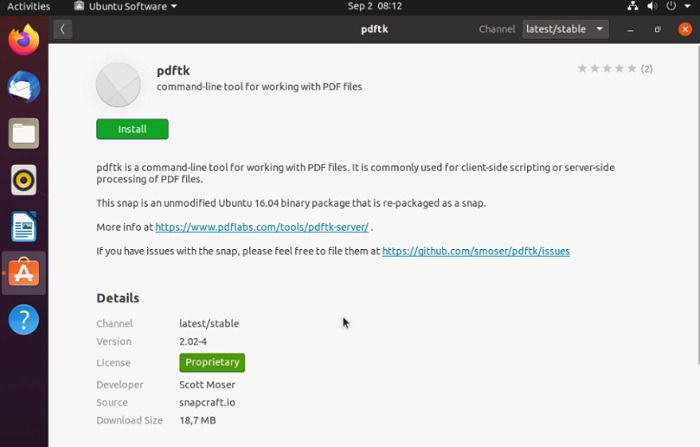Open the Activities overview
This screenshot has width=700, height=447.
click(29, 6)
